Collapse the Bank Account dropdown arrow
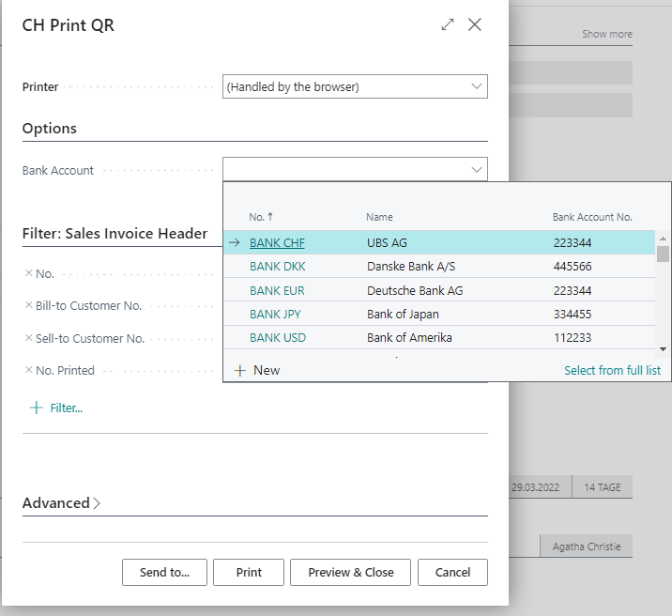The width and height of the screenshot is (672, 616). coord(475,170)
